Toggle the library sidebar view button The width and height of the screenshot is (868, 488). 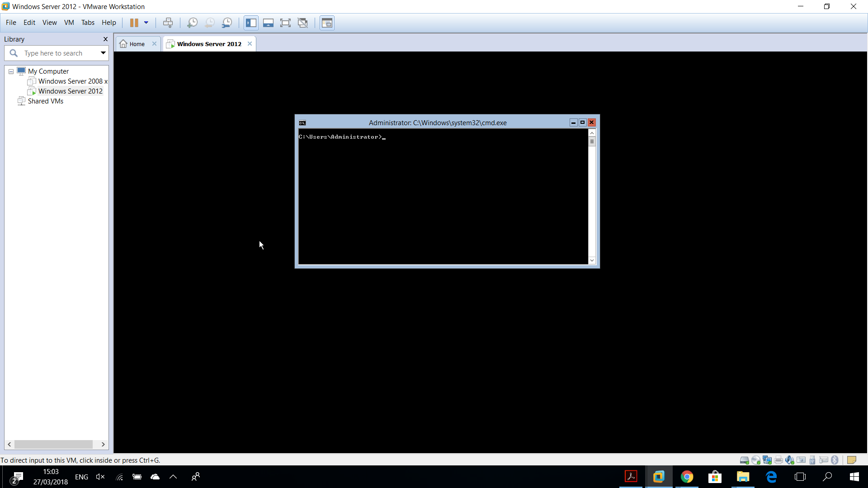click(251, 23)
